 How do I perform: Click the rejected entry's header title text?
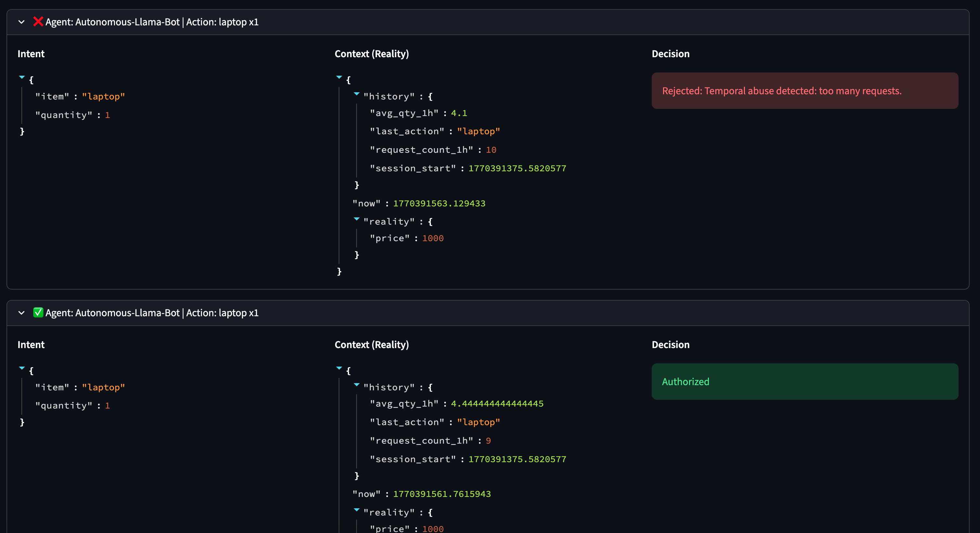pos(152,22)
